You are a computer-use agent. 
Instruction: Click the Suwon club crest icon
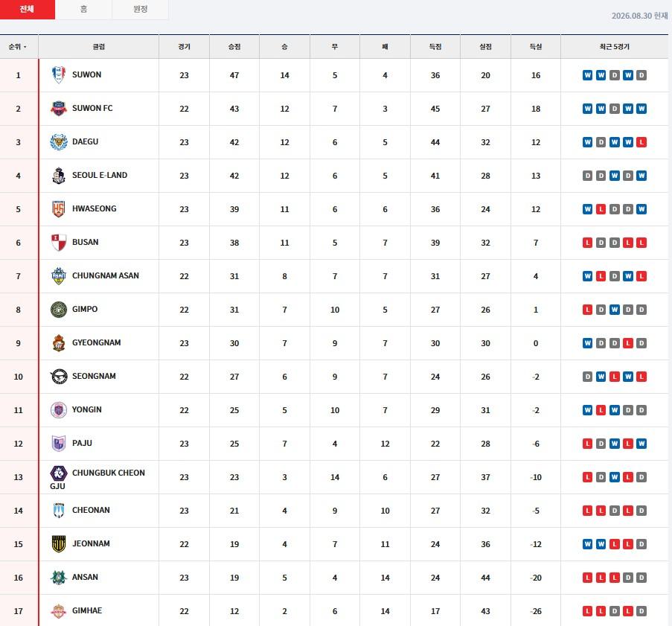(58, 74)
